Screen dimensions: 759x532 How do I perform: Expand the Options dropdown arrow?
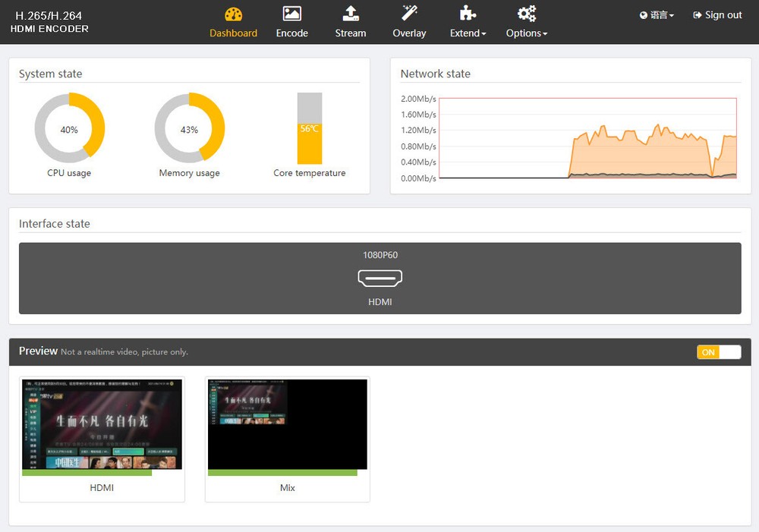click(x=545, y=34)
